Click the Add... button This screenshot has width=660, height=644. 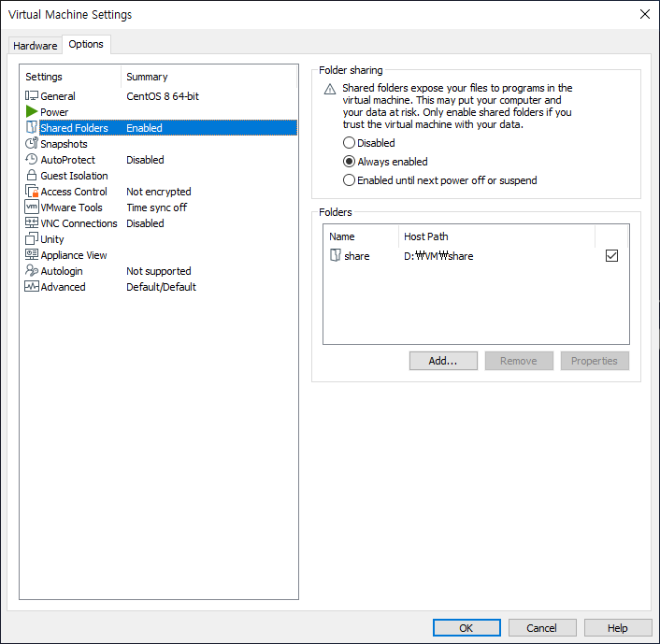pos(443,361)
